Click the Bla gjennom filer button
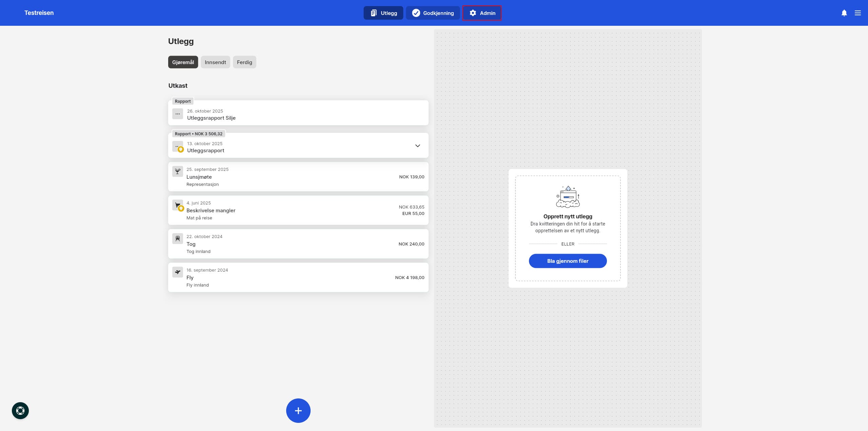 click(x=568, y=261)
